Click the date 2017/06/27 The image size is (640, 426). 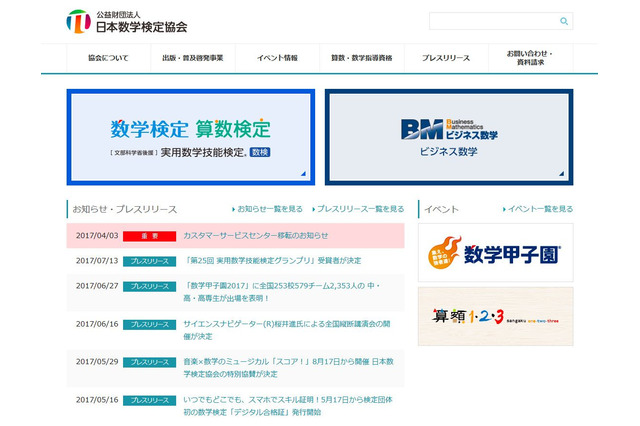(97, 286)
